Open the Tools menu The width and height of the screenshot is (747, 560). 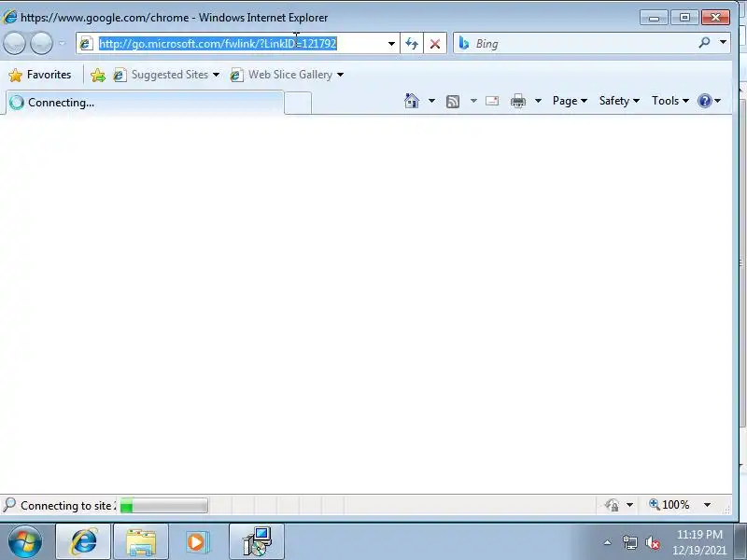(669, 101)
